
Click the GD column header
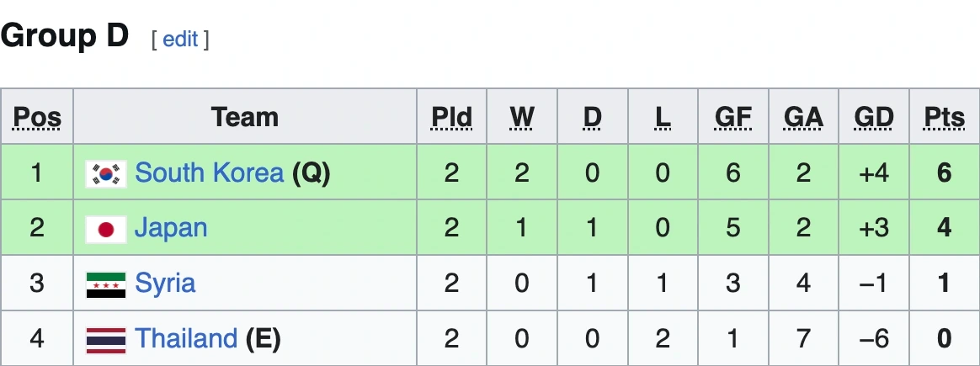(874, 117)
